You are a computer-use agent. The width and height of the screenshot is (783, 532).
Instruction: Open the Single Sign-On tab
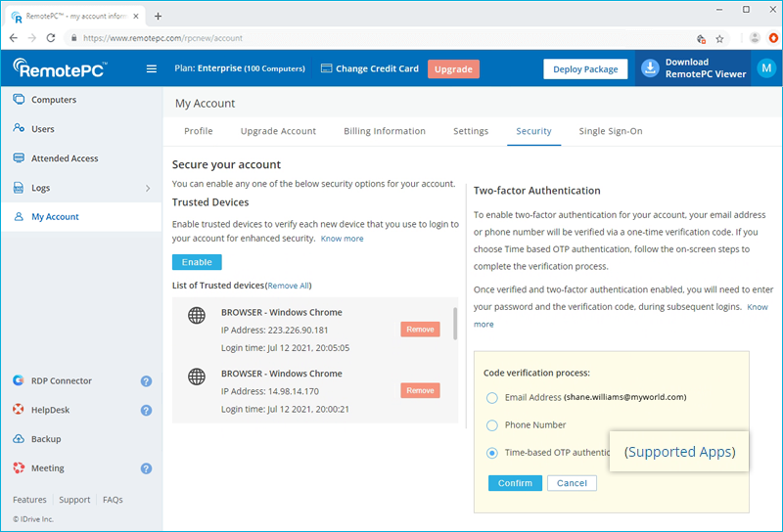pos(611,131)
